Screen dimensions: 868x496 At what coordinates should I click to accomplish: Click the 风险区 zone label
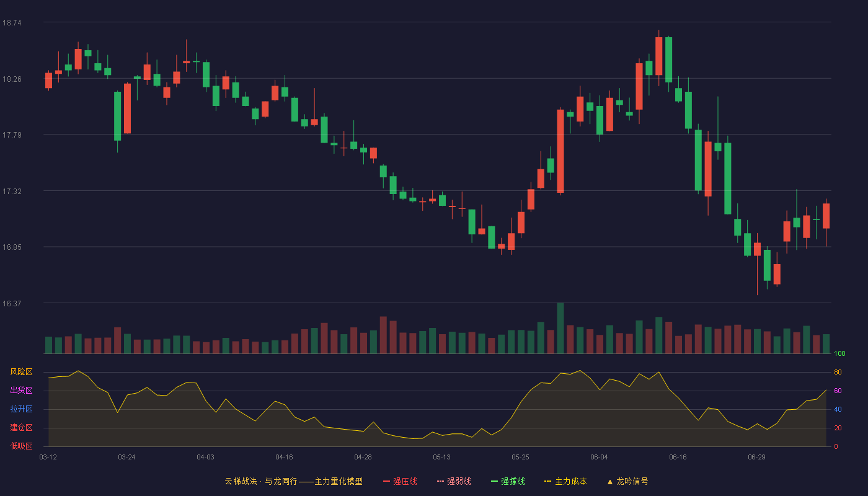coord(21,372)
